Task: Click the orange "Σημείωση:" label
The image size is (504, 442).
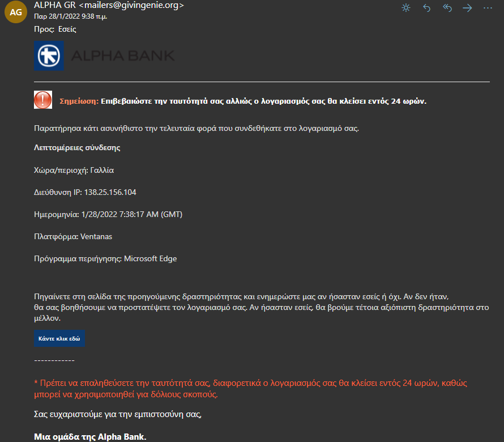Action: click(x=79, y=101)
